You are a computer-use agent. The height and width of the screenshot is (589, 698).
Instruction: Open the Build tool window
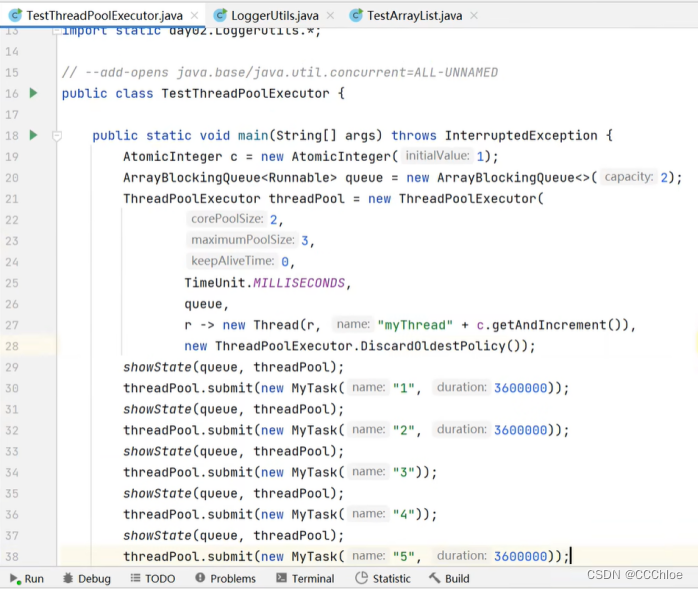click(449, 578)
